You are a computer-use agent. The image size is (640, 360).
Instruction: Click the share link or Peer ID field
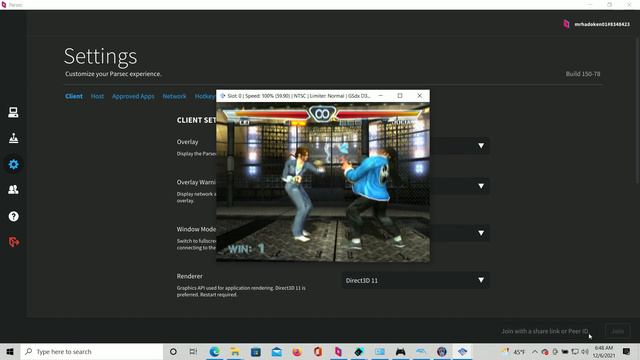(x=544, y=331)
